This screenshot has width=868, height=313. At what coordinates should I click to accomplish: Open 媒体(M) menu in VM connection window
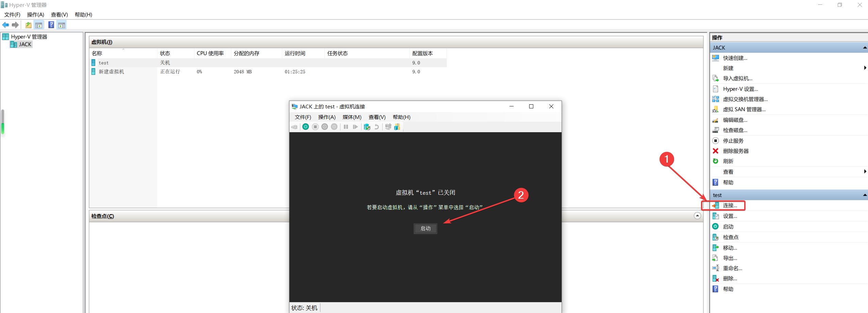pyautogui.click(x=352, y=117)
